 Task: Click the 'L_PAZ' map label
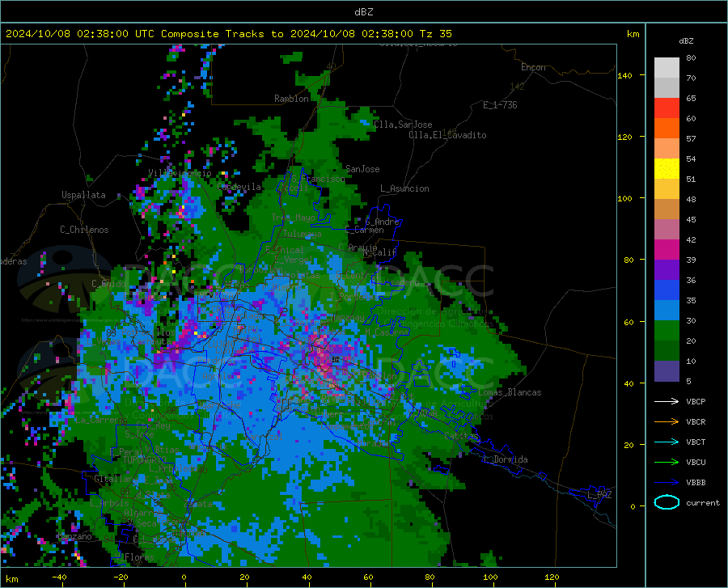point(599,495)
